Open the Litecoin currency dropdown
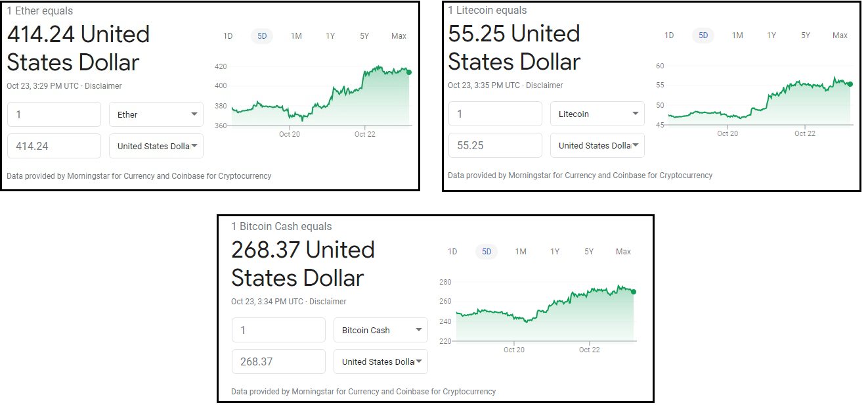 [597, 114]
